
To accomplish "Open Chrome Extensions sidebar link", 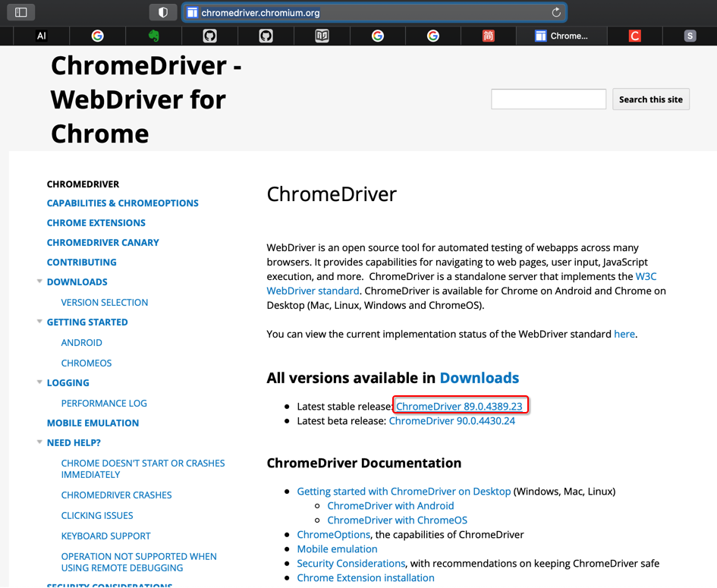I will 96,222.
